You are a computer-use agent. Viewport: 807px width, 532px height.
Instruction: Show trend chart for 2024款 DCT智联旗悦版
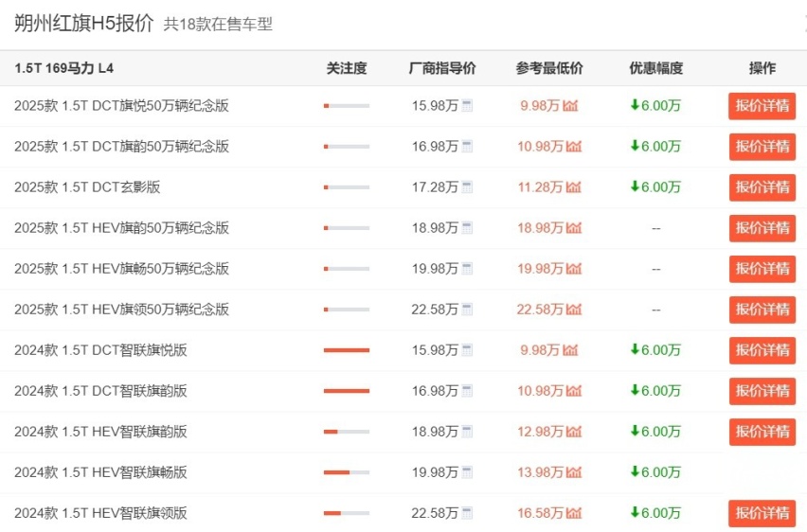tap(570, 350)
